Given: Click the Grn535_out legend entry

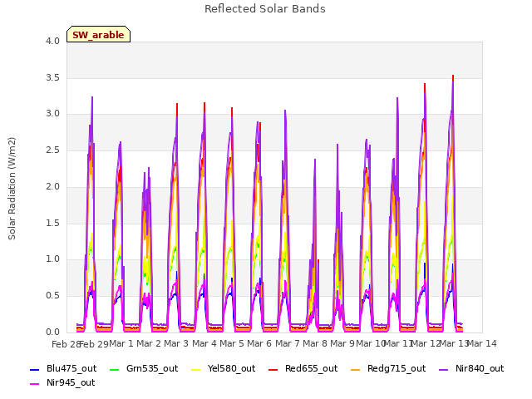Looking at the screenshot, I should point(144,368).
